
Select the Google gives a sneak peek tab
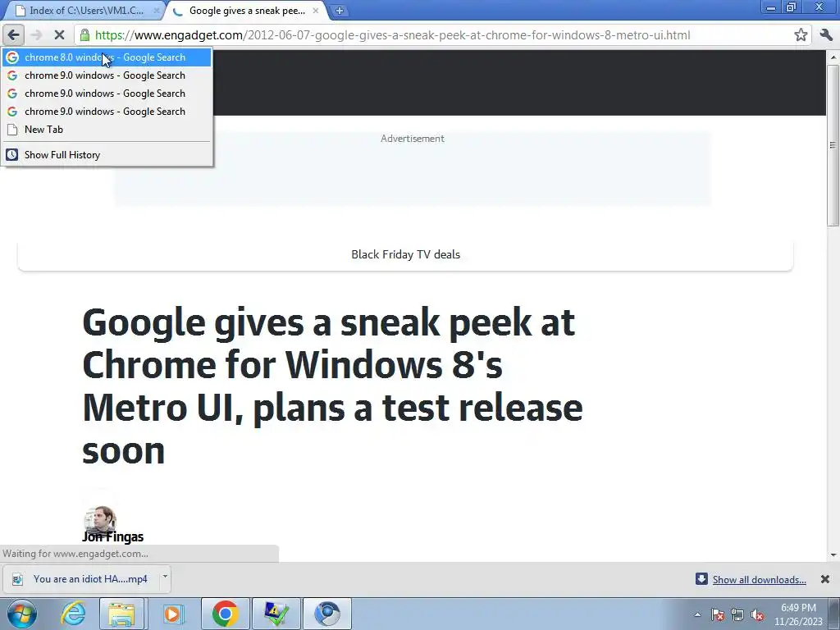[246, 11]
